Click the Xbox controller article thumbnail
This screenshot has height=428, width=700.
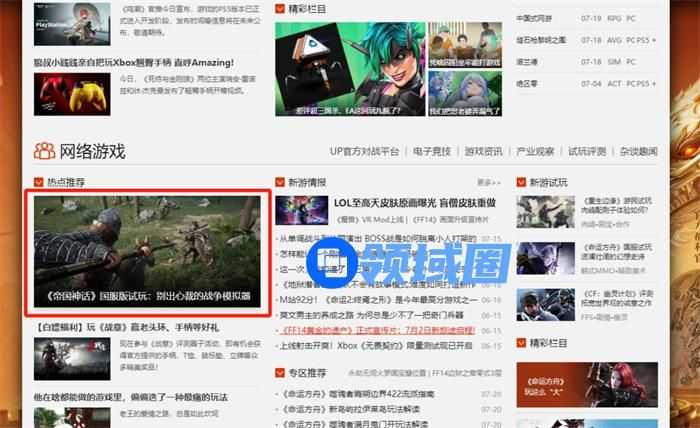point(71,93)
